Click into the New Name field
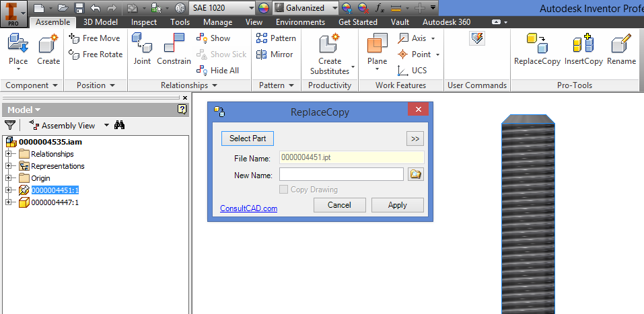Screen dimensions: 644x314 (342, 174)
